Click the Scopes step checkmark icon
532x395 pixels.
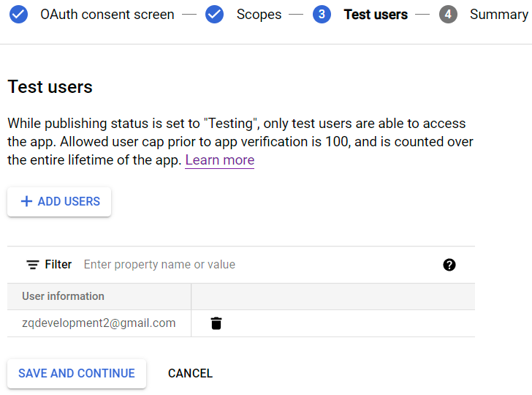pyautogui.click(x=214, y=15)
